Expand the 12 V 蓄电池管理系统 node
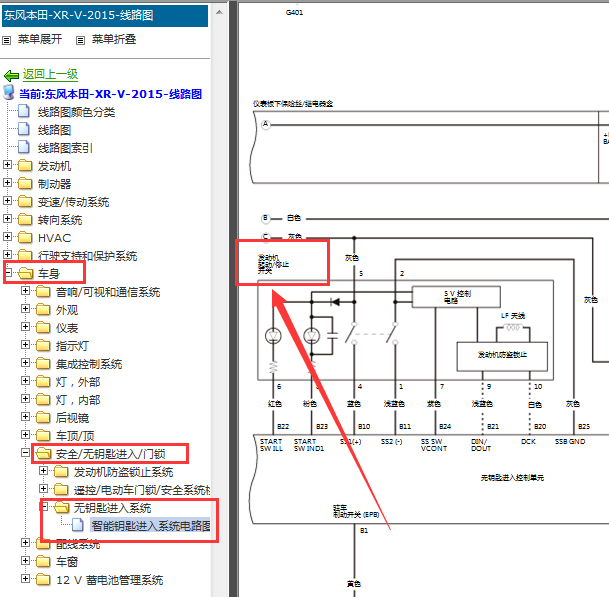The width and height of the screenshot is (609, 597). pos(25,579)
